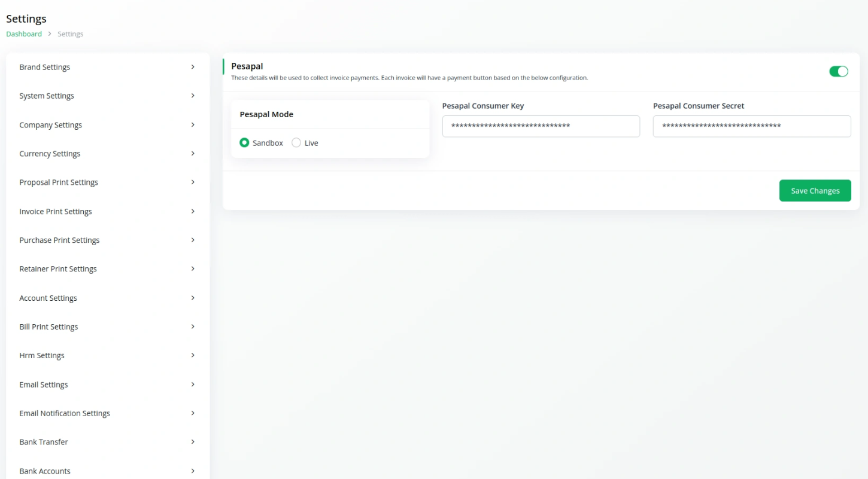Go to Dashboard via breadcrumb link

point(24,34)
